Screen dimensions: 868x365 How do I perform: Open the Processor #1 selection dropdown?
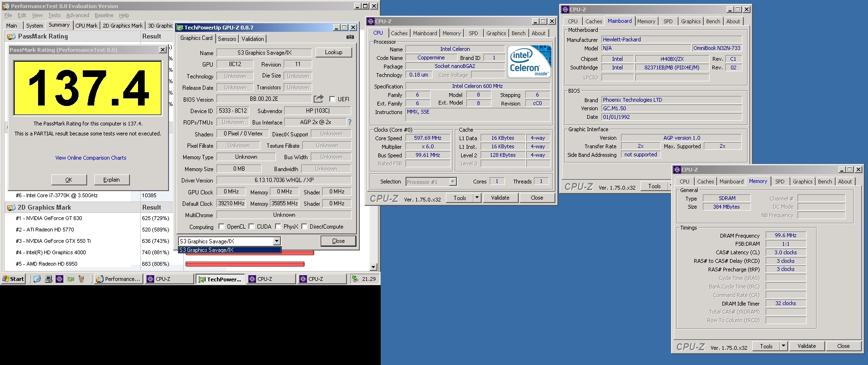tap(453, 182)
